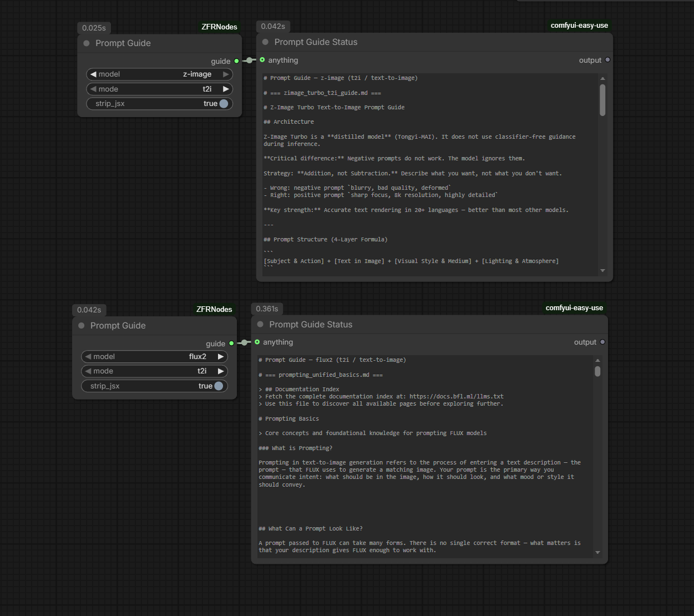Toggle strip_jsx switch on the flux2 Prompt Guide node

(x=219, y=386)
